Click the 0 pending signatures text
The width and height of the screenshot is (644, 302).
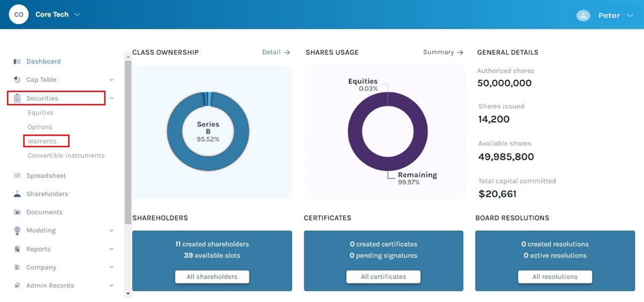click(383, 255)
